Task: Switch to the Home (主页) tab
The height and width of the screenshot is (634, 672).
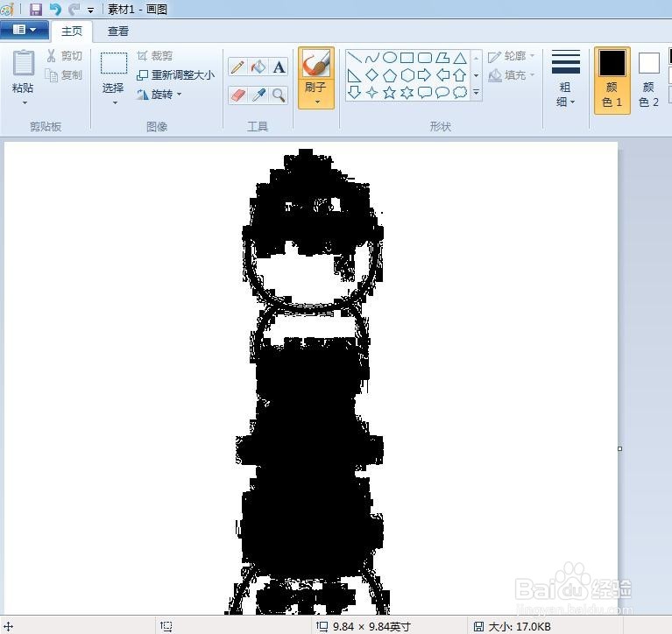Action: tap(72, 32)
